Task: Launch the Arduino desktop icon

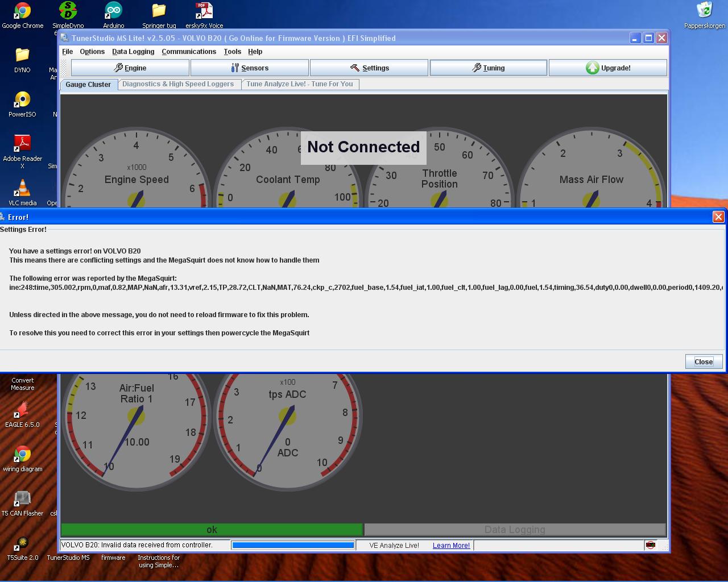Action: point(113,15)
